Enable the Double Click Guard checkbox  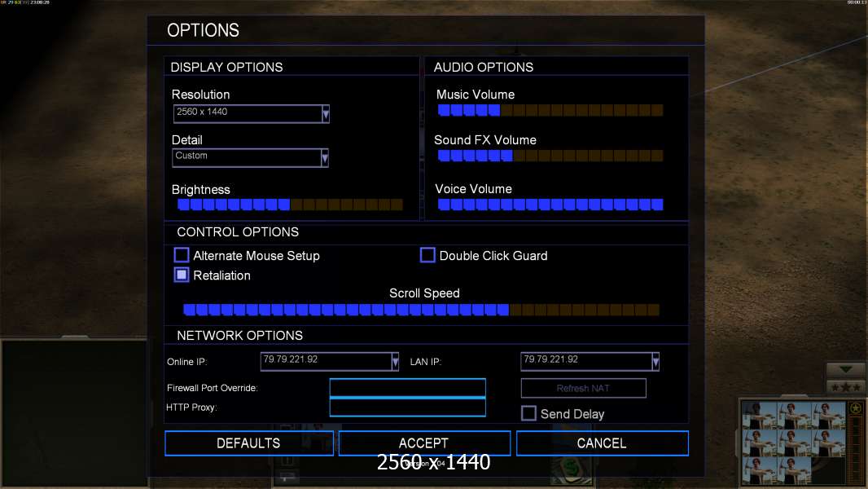coord(427,255)
